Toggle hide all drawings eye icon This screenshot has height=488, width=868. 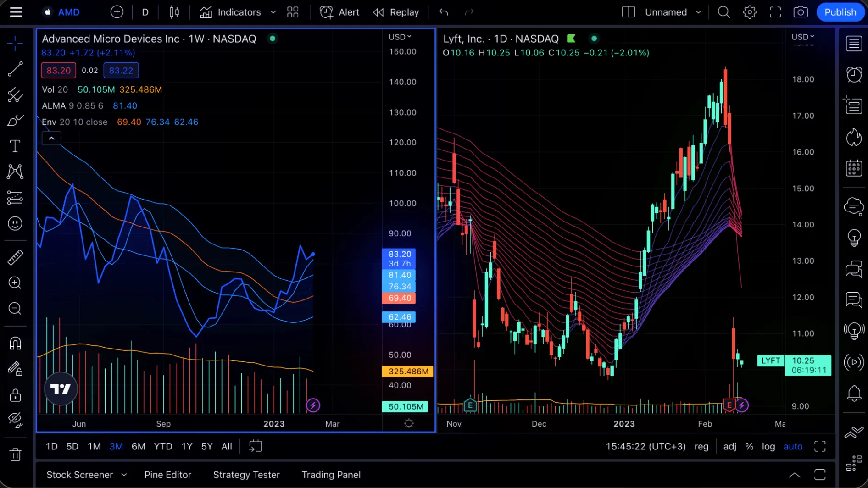coord(15,420)
